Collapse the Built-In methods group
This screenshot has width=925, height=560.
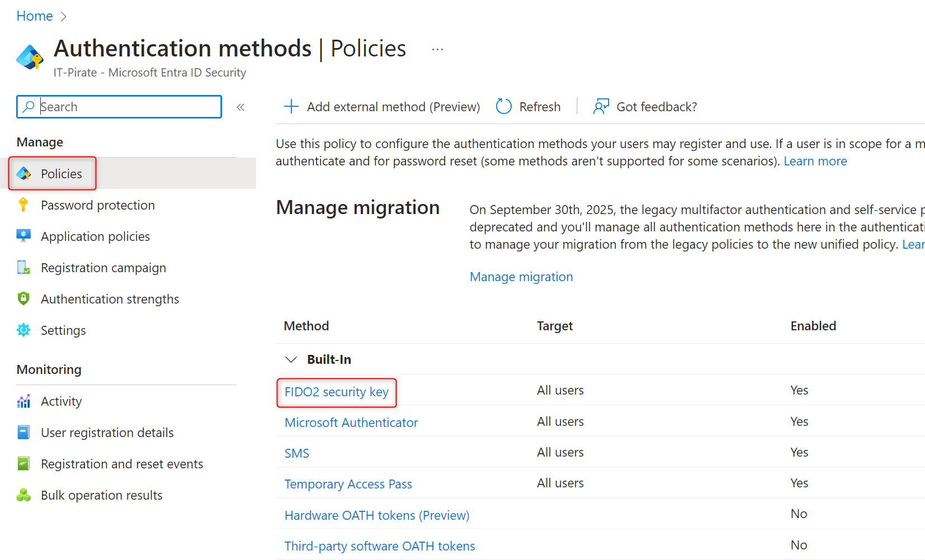(291, 359)
